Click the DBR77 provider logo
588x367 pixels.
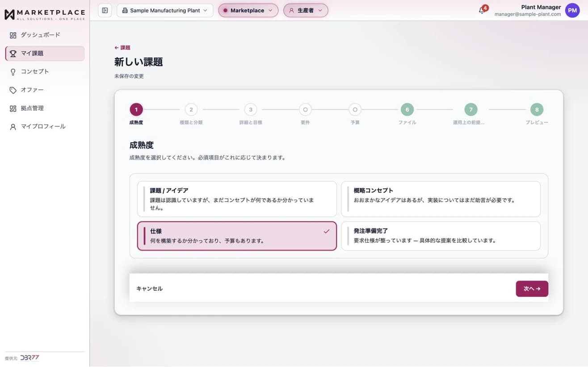pyautogui.click(x=30, y=358)
